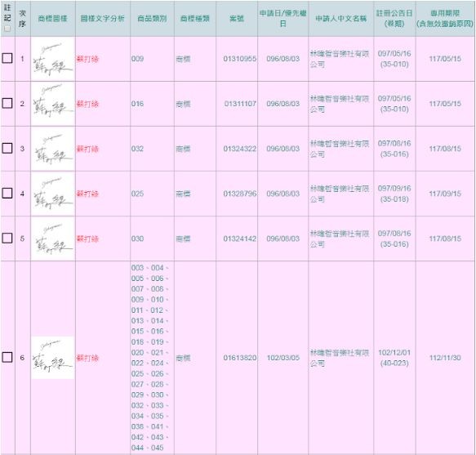
Task: Select the checkbox for row 6
Action: click(7, 357)
